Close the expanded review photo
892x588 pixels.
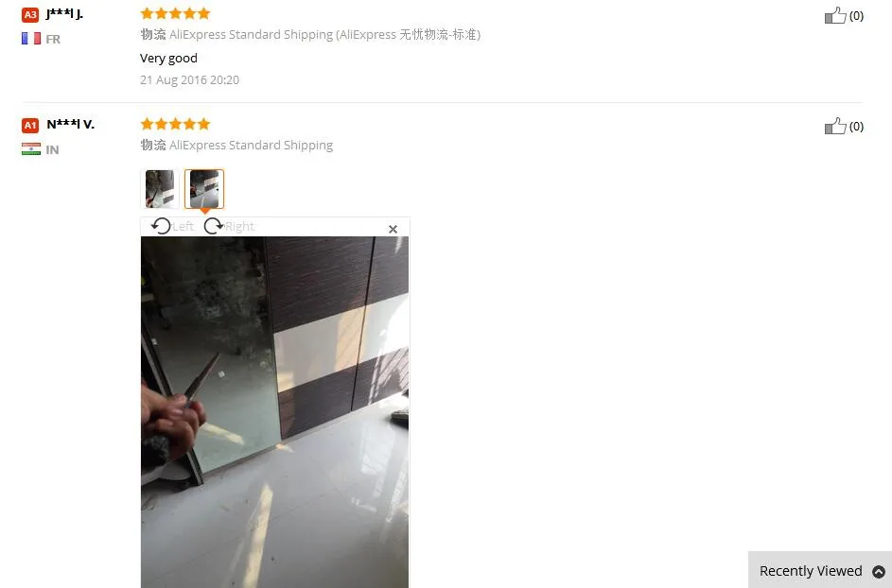coord(393,229)
